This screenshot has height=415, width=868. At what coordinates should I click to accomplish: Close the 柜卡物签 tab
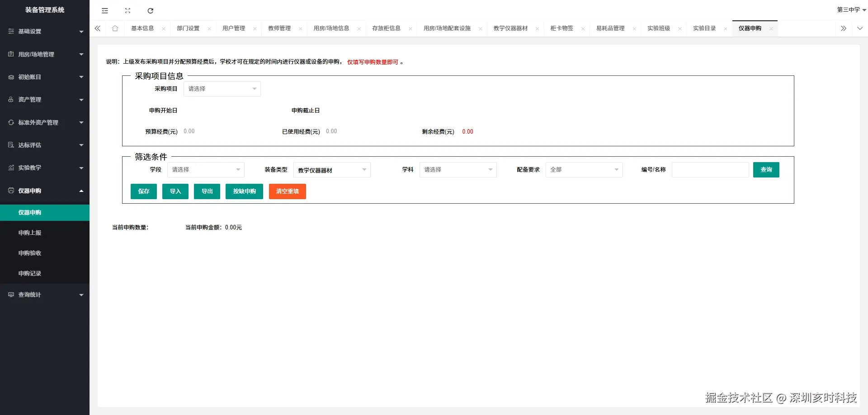583,28
